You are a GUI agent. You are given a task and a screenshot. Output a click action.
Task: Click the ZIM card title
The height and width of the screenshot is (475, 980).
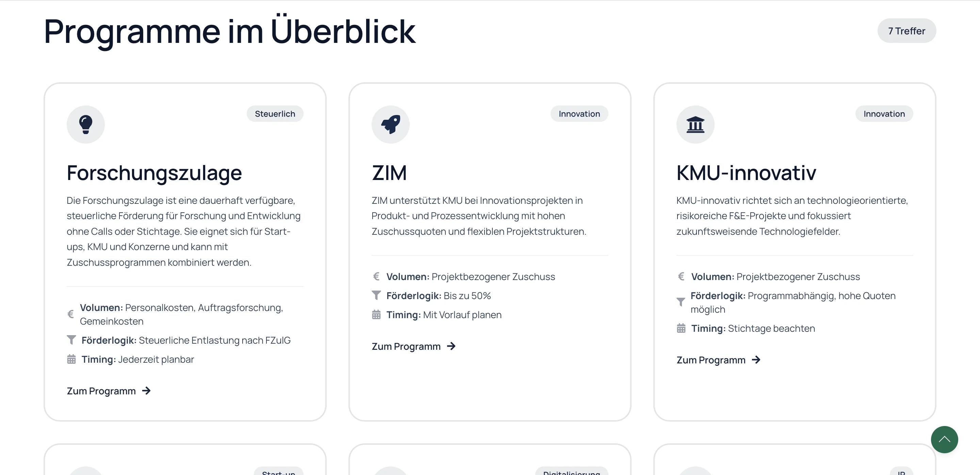[x=389, y=173]
